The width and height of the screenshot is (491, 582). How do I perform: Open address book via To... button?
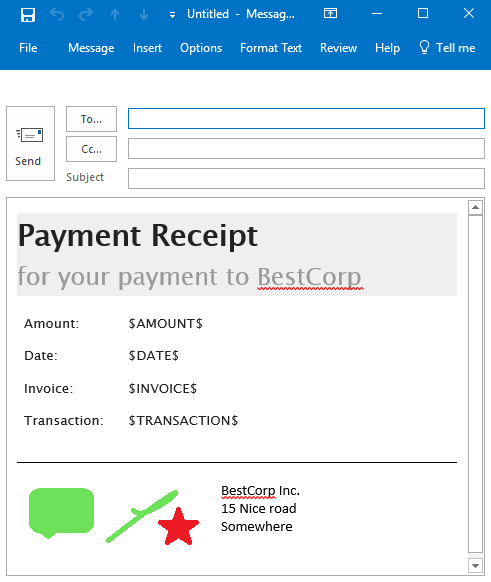[91, 119]
